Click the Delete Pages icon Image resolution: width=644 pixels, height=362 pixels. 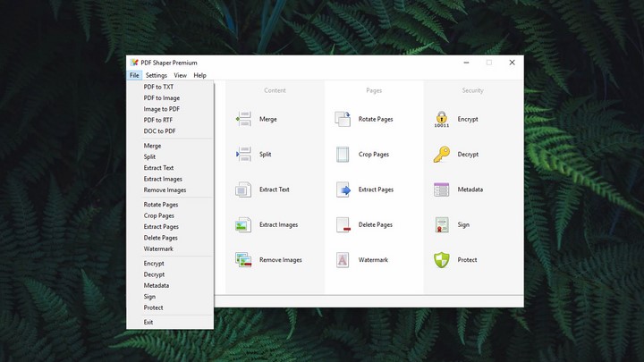pos(343,225)
